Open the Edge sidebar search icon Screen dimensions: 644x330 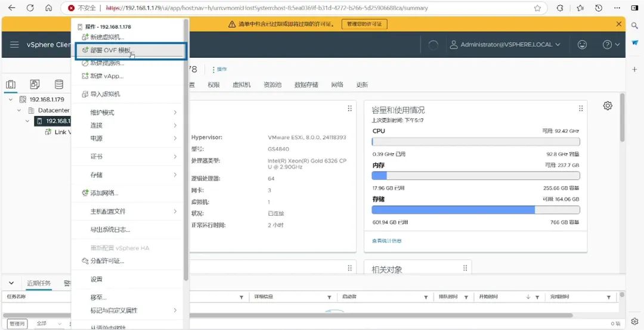(x=634, y=26)
